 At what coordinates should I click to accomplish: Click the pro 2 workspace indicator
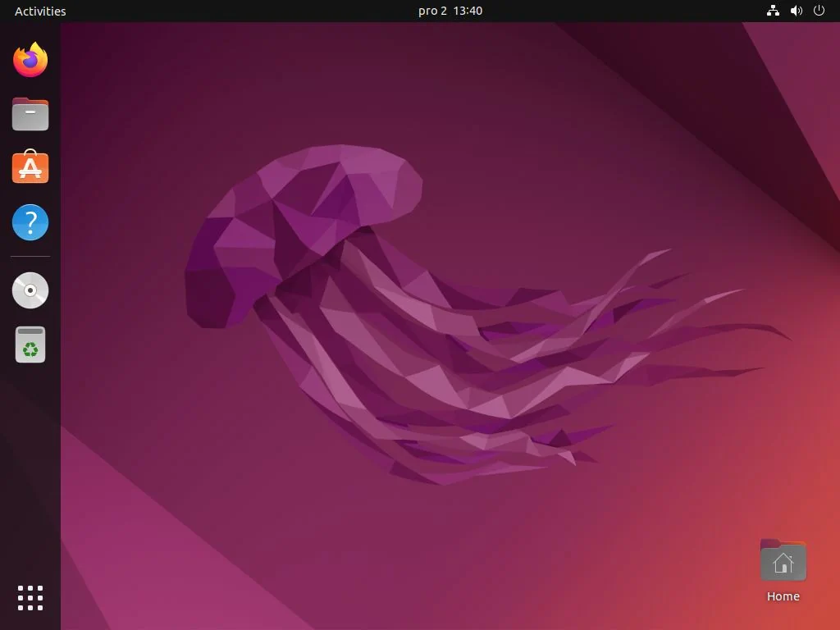429,11
